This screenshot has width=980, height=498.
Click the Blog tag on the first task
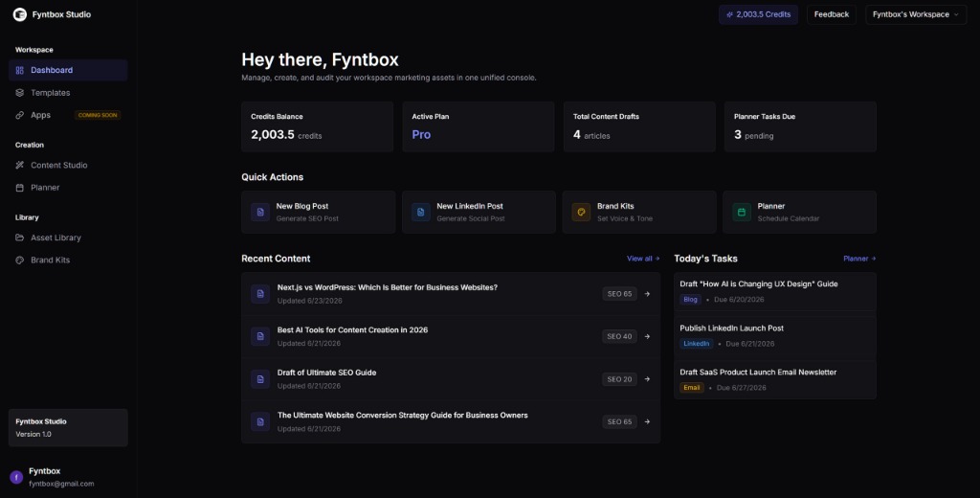(x=691, y=300)
